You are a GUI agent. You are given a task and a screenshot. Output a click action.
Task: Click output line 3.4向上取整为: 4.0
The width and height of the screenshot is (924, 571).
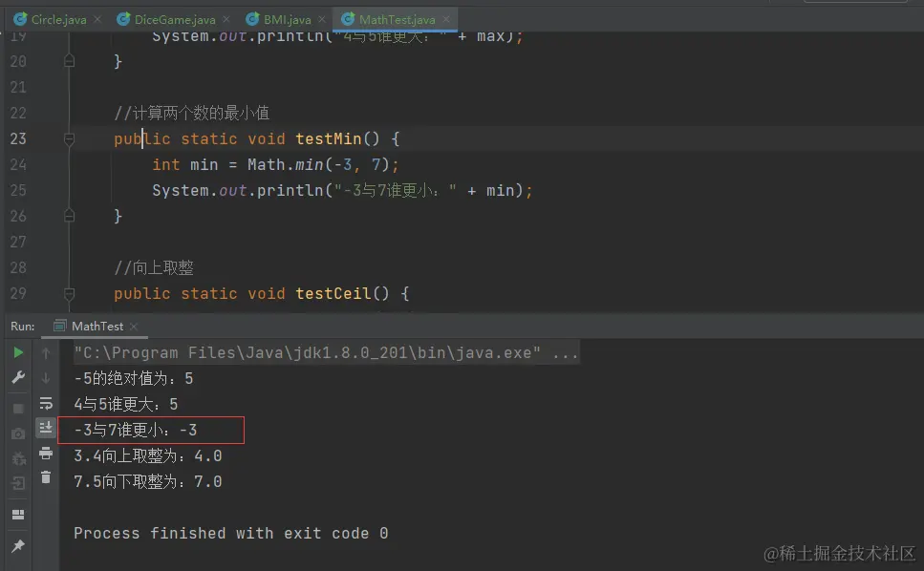[x=148, y=456]
